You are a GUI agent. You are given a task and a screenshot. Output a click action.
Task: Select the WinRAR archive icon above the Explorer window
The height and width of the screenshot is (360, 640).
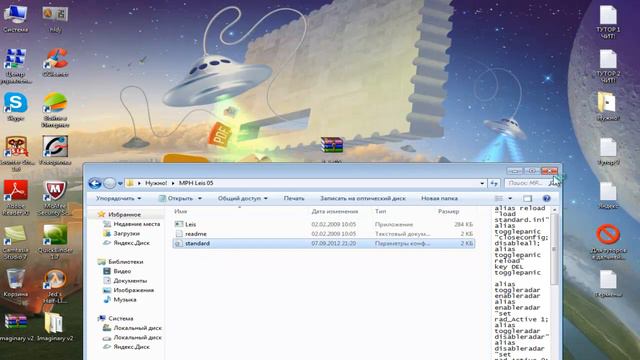332,146
